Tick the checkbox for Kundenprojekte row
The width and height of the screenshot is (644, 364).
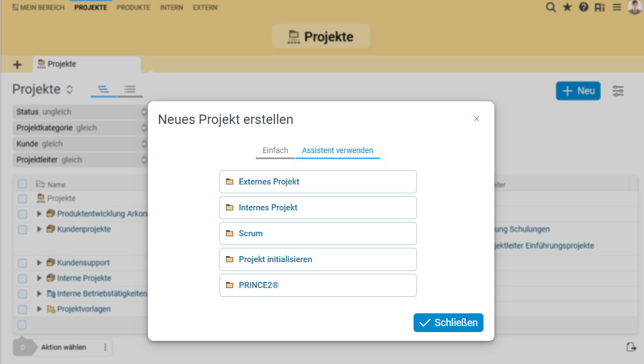click(x=23, y=229)
